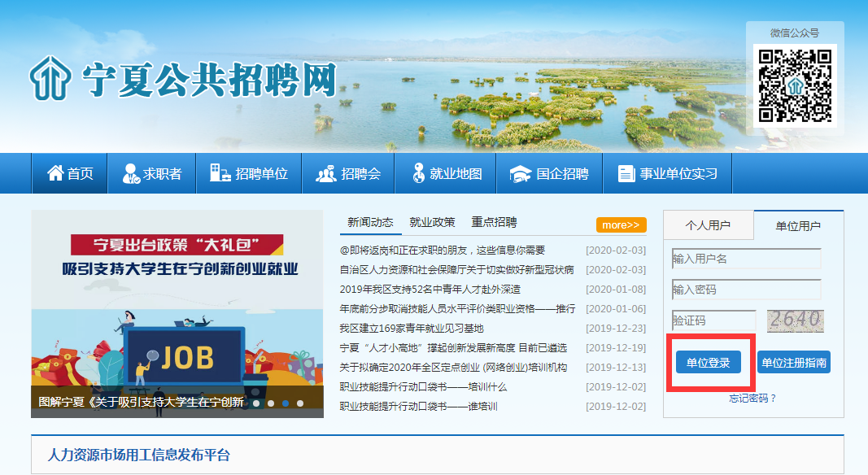This screenshot has height=475, width=868.
Task: Click the 忘记密码？ link
Action: 752,398
